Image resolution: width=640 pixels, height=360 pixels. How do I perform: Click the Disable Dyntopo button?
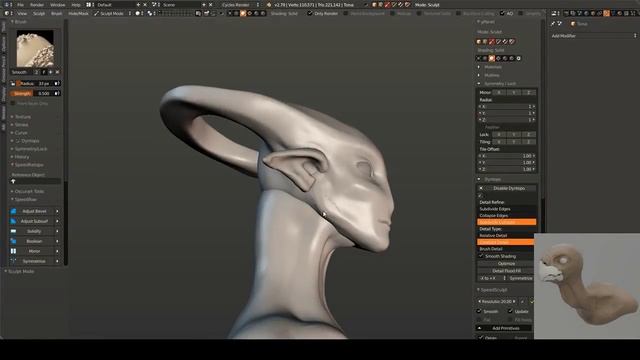point(507,188)
